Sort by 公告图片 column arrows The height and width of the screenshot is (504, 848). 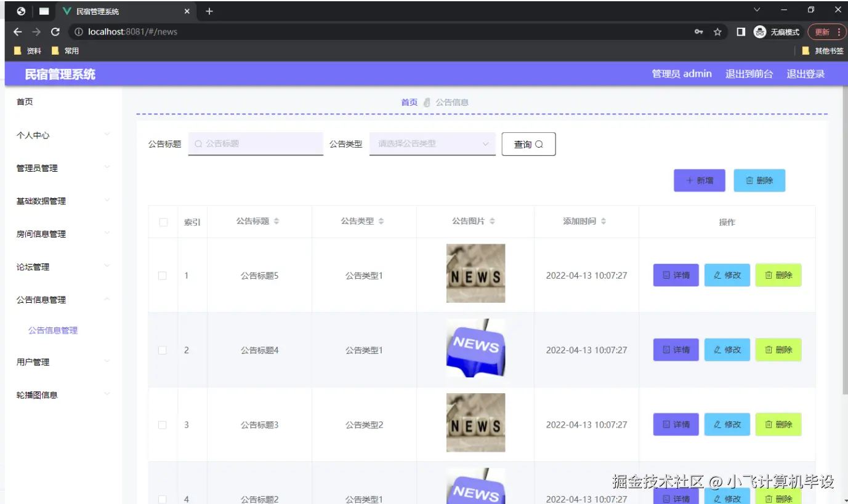[x=492, y=221]
